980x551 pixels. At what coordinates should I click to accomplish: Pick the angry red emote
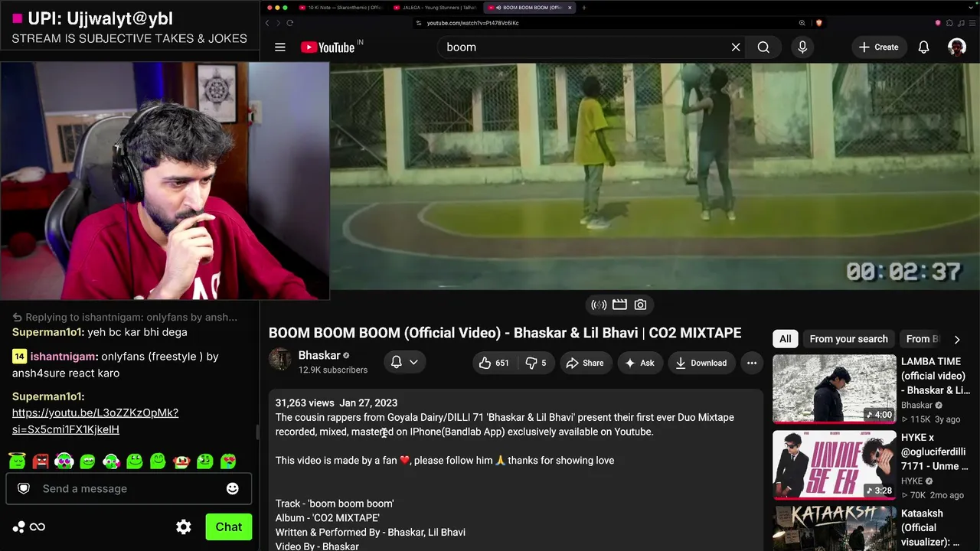coord(41,461)
